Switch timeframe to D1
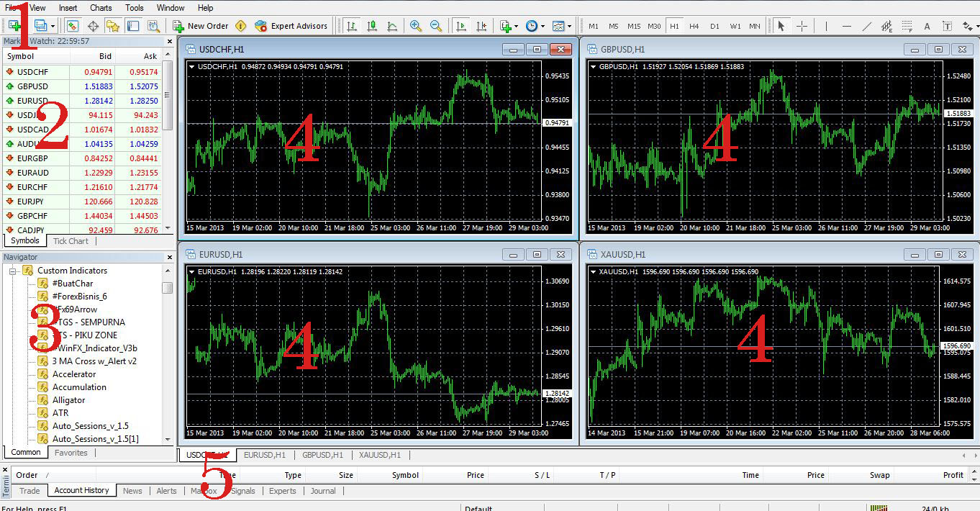Image resolution: width=980 pixels, height=511 pixels. pos(714,27)
